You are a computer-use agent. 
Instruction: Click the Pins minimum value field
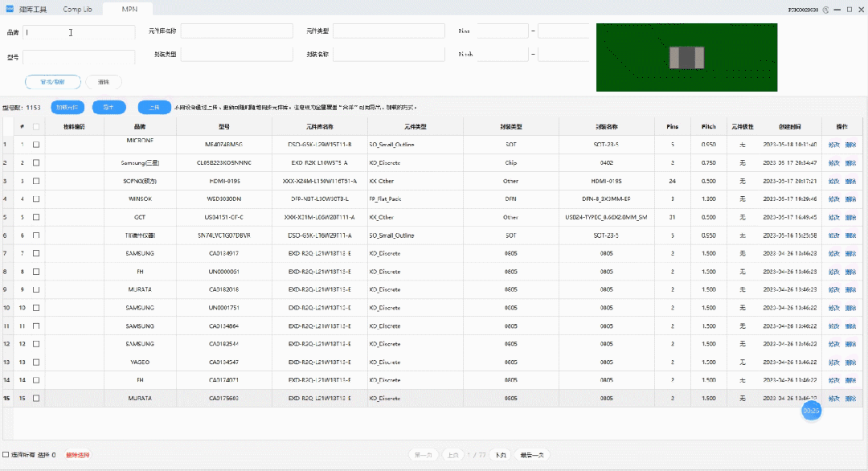[x=502, y=31]
